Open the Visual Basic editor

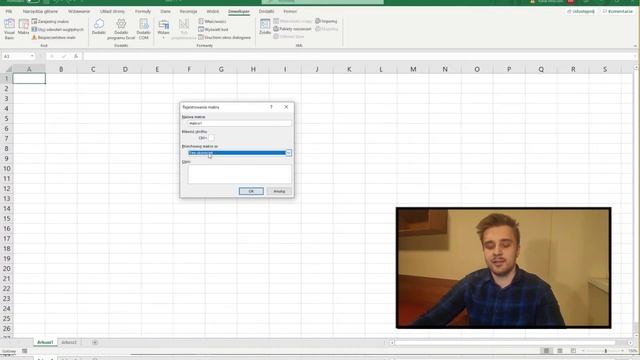tap(9, 29)
